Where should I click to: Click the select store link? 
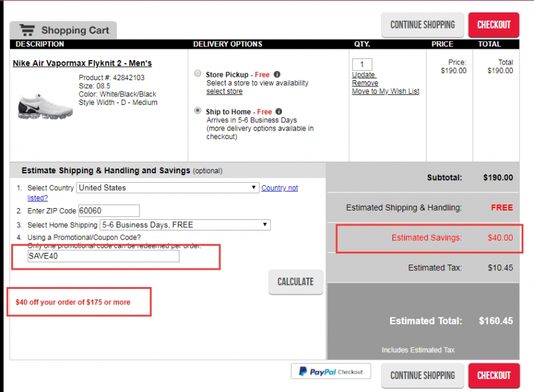(x=224, y=91)
